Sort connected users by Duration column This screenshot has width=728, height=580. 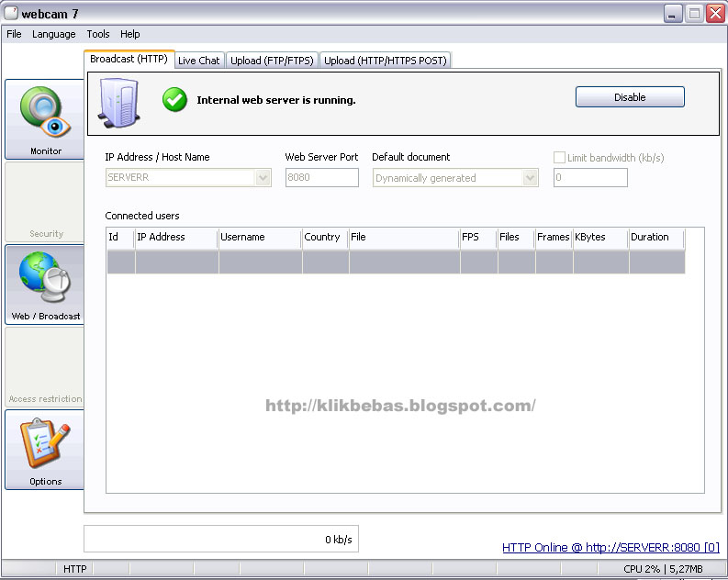[x=656, y=237]
